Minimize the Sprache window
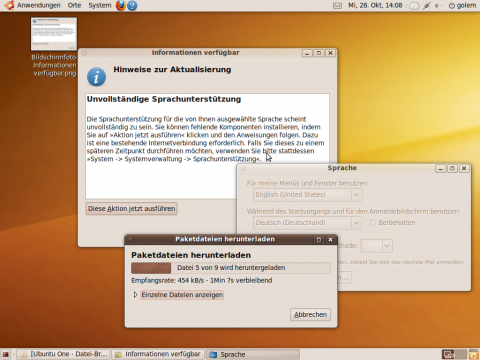The image size is (480, 360). point(440,169)
